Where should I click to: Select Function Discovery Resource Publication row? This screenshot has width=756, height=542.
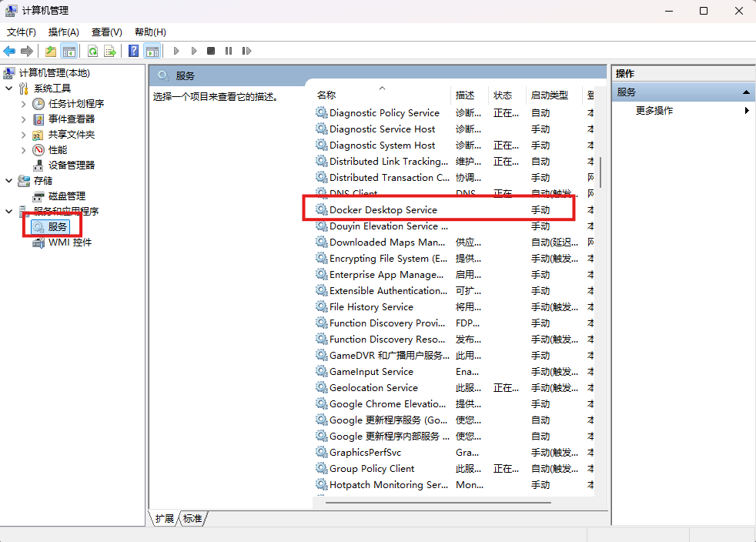453,339
